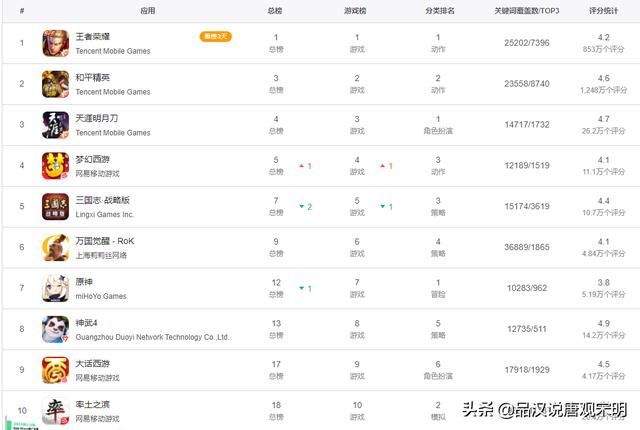
Task: Open the 天涯明月刀 app icon
Action: pos(56,125)
